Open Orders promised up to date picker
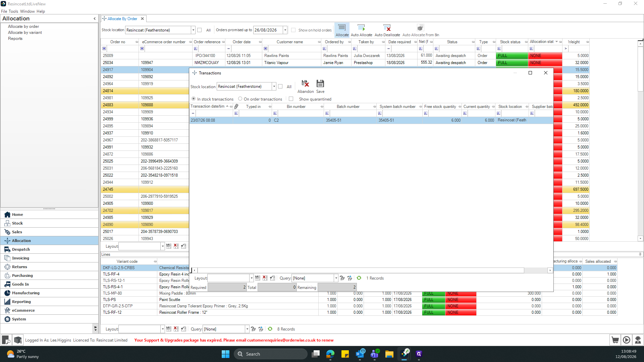The width and height of the screenshot is (644, 362). click(285, 30)
